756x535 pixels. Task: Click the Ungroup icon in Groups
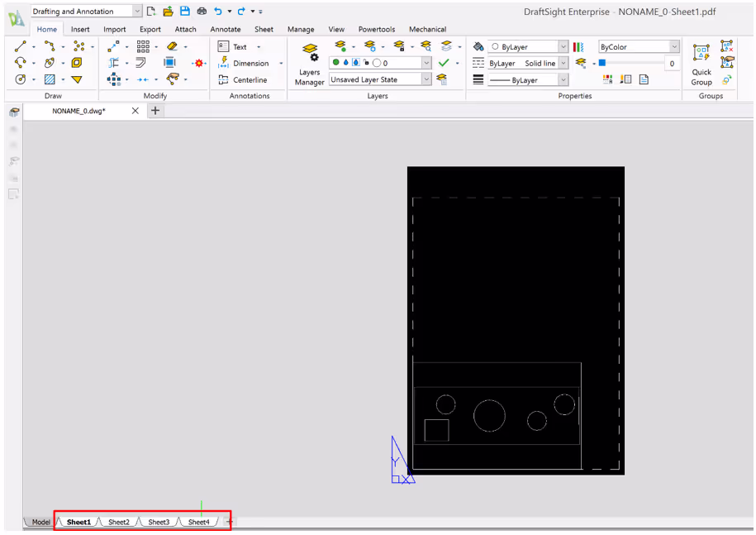pyautogui.click(x=727, y=46)
